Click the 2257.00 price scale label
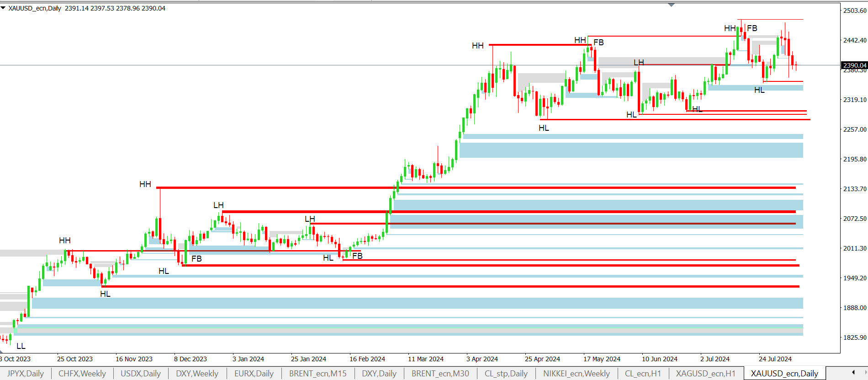868x380 pixels. point(855,129)
